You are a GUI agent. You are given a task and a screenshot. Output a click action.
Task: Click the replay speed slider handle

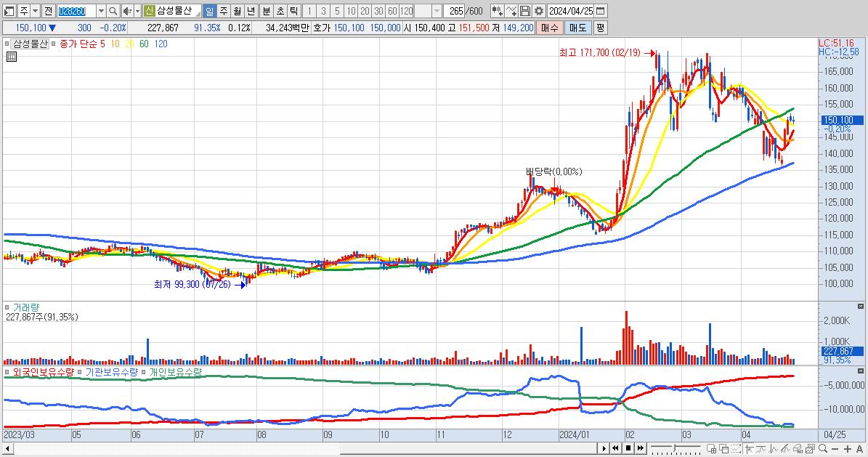(675, 448)
